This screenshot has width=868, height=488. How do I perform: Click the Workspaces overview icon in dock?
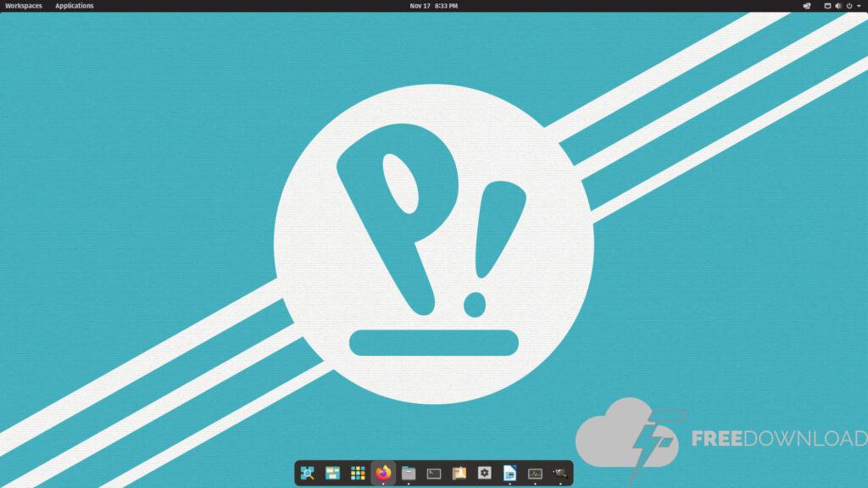coord(332,473)
